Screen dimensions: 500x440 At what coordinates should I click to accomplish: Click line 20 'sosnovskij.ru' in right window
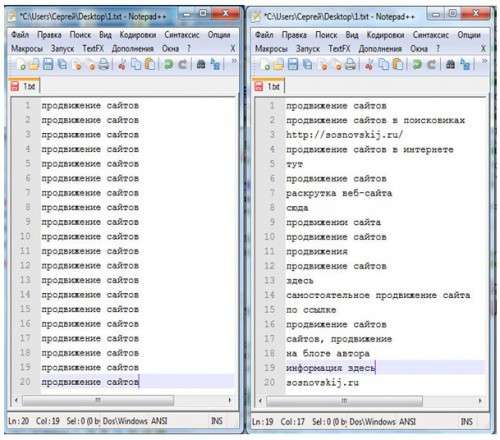pyautogui.click(x=322, y=383)
